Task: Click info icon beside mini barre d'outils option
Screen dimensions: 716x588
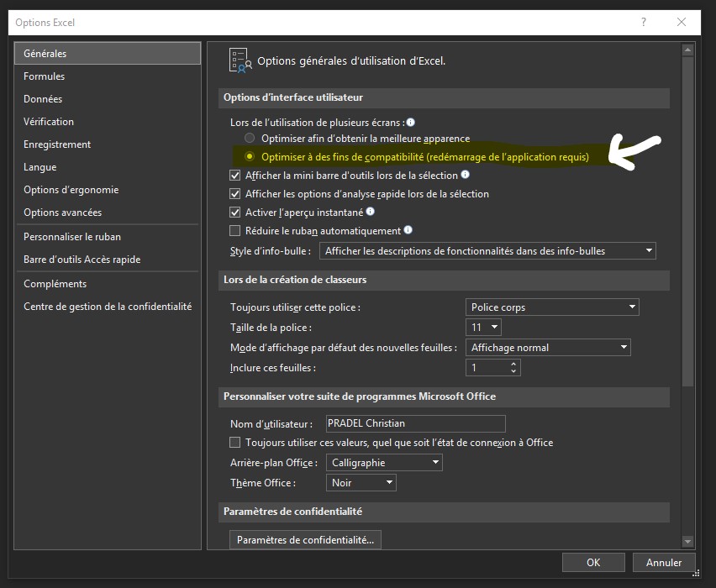Action: click(x=466, y=176)
